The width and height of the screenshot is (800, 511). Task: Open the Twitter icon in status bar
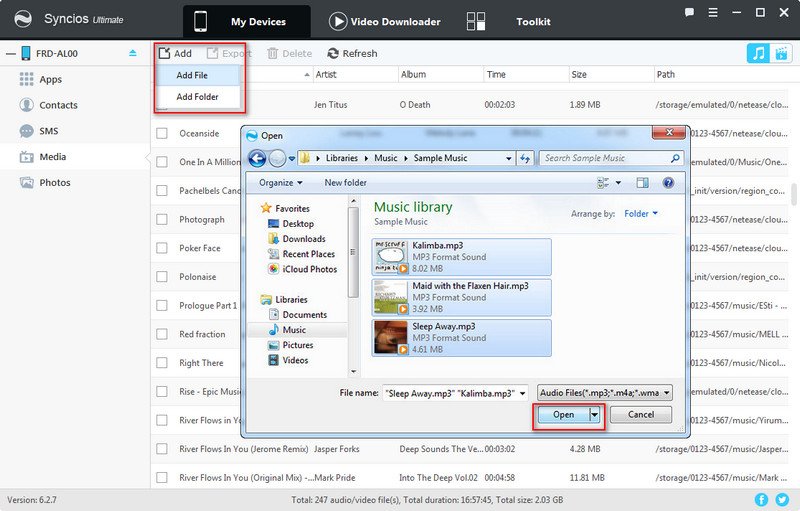tap(782, 499)
